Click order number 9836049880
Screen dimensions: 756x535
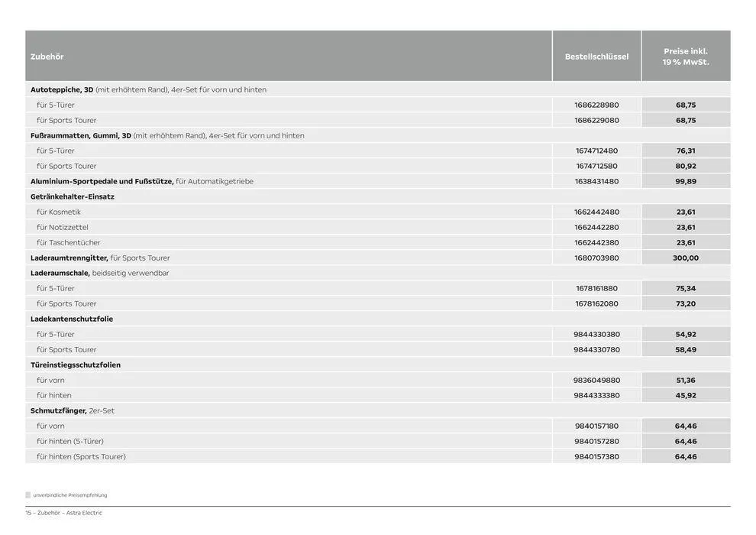(x=596, y=380)
